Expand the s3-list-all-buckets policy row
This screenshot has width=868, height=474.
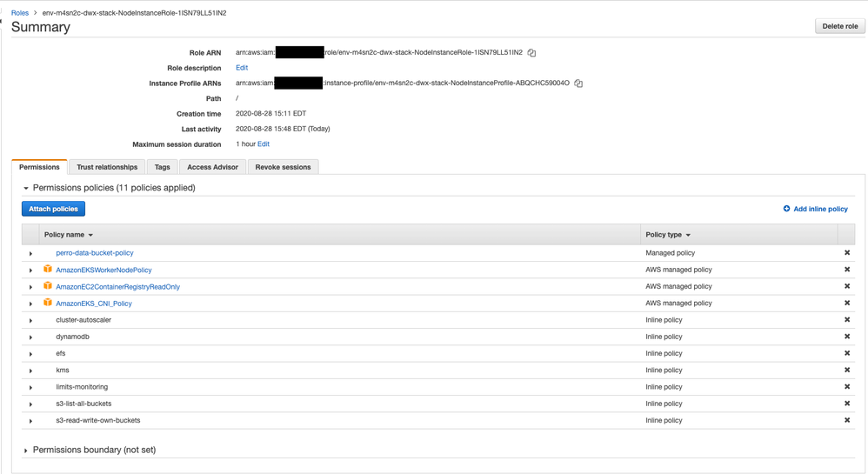tap(31, 404)
